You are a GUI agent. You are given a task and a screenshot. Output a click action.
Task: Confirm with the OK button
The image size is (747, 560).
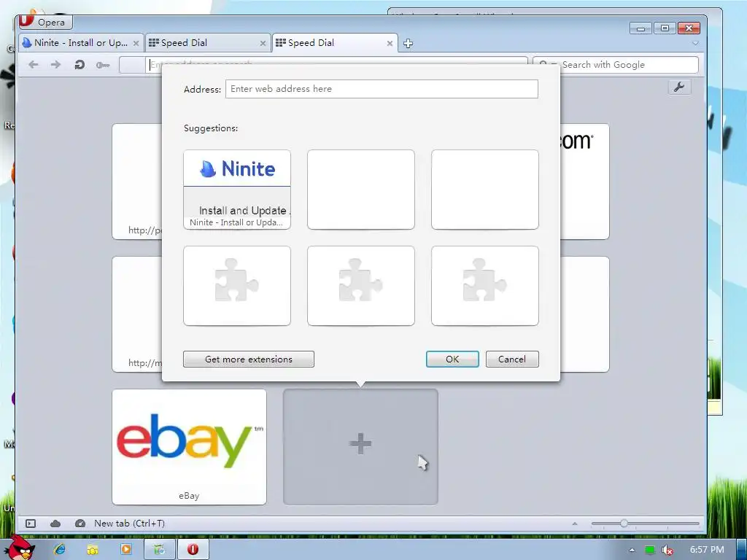click(x=452, y=359)
